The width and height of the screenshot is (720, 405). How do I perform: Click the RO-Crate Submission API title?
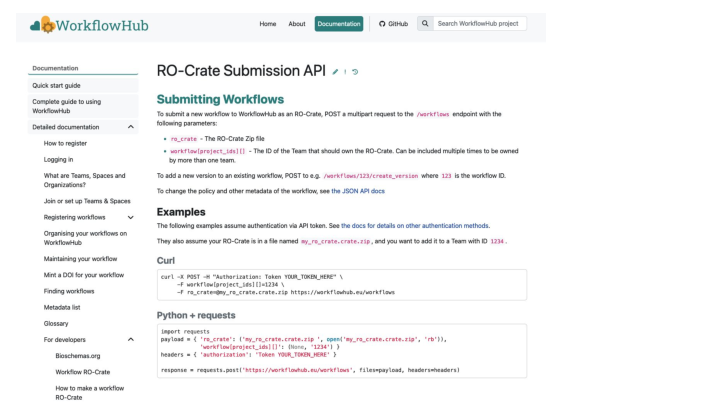(241, 71)
